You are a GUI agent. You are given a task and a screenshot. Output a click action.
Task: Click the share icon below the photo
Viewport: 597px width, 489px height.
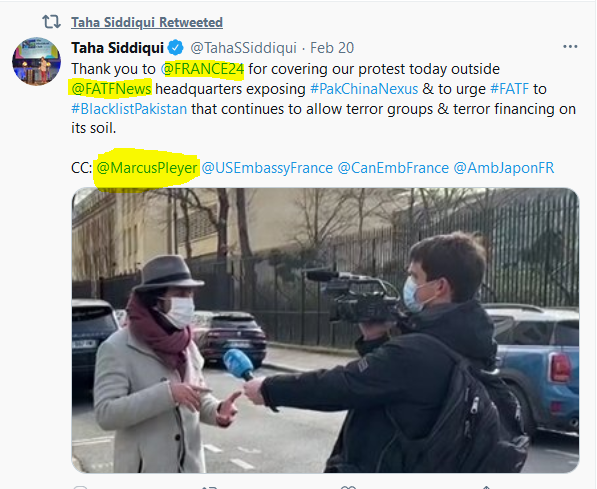486,487
